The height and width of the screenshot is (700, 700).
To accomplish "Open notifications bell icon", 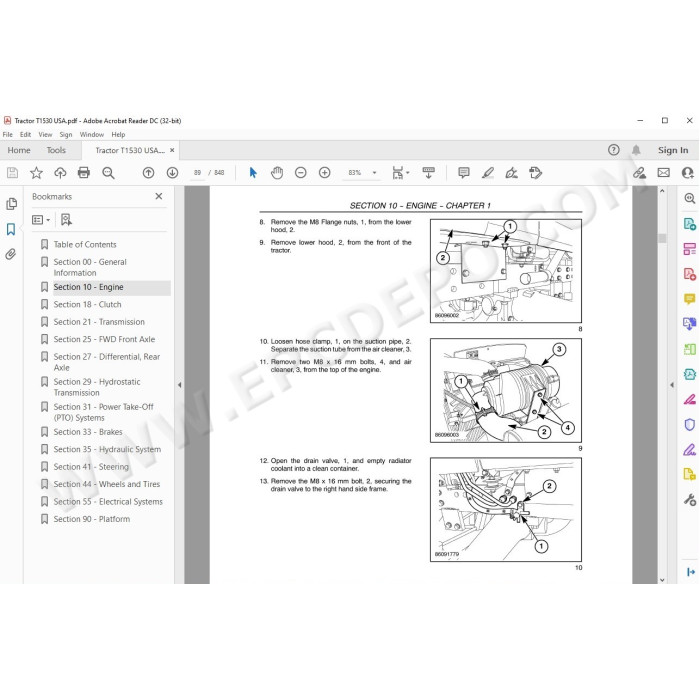I will point(636,150).
